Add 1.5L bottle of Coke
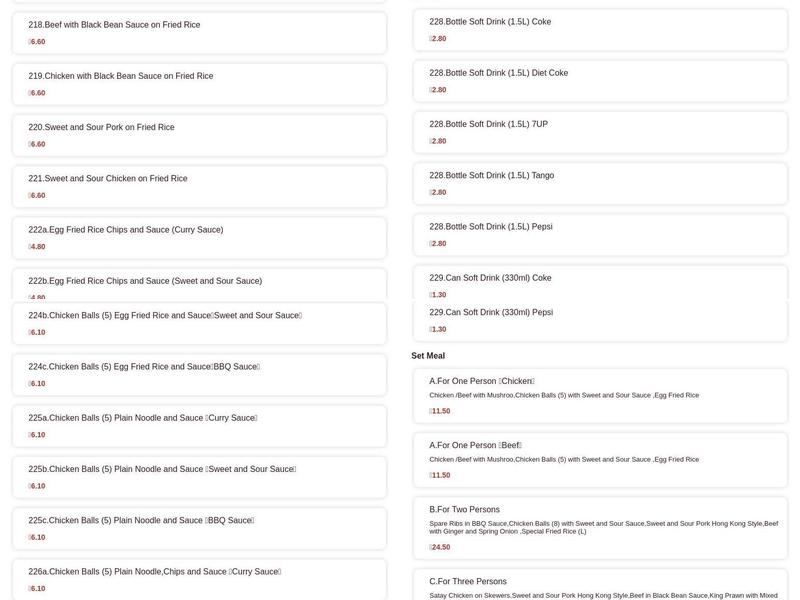Viewport: 800px width, 600px height. (x=599, y=30)
